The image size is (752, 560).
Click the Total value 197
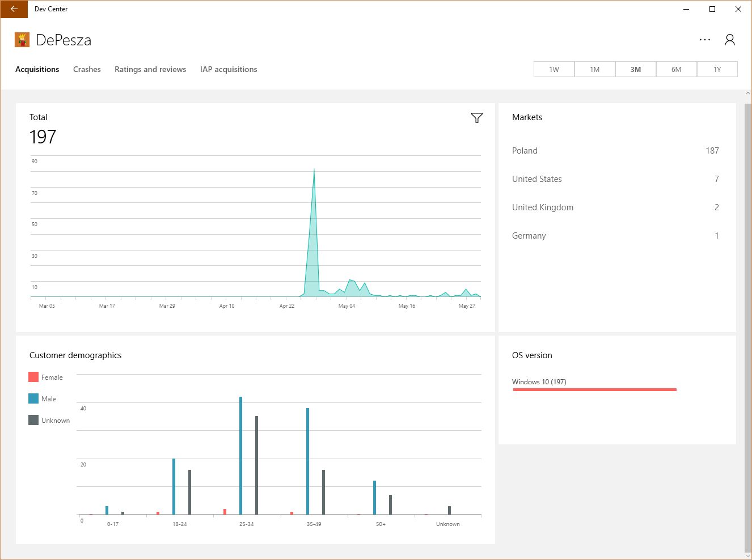click(x=43, y=137)
